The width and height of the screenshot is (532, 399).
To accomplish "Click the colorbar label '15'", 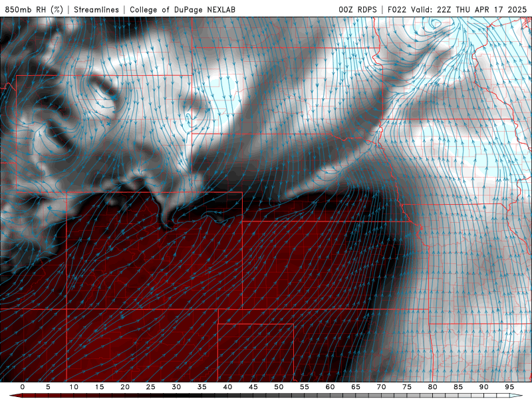I will tap(99, 387).
